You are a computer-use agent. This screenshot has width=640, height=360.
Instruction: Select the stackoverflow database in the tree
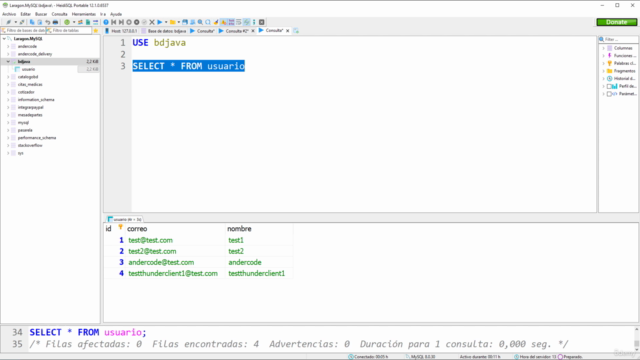click(30, 145)
